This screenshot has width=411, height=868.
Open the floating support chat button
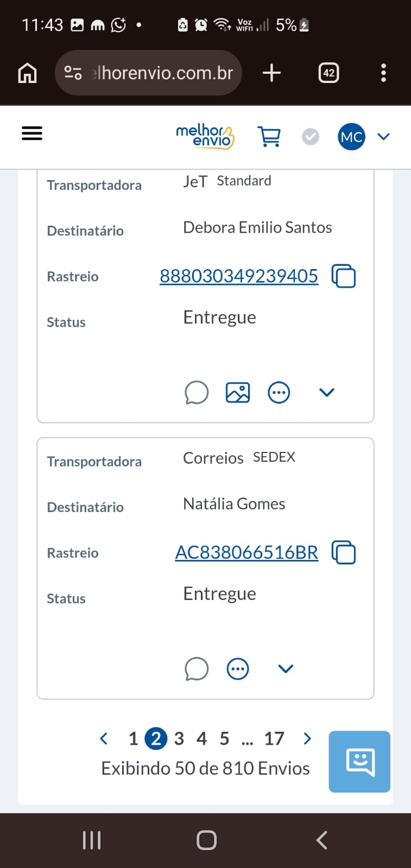click(x=359, y=762)
